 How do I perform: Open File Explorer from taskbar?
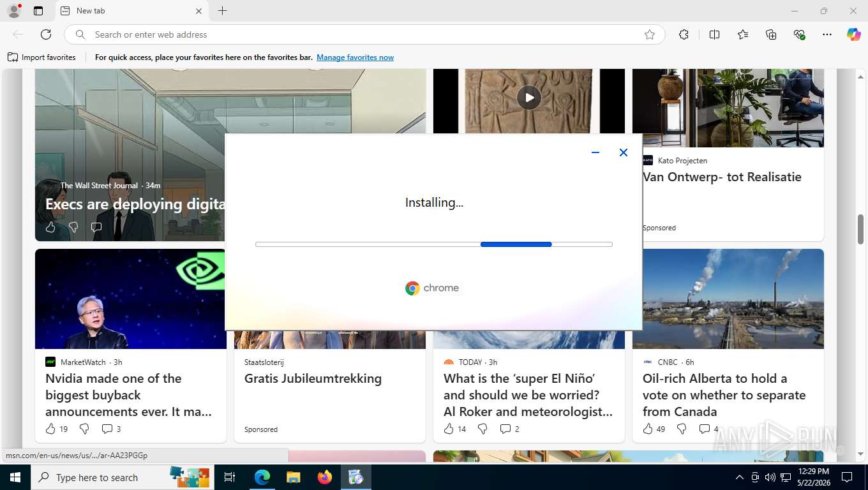(x=293, y=477)
